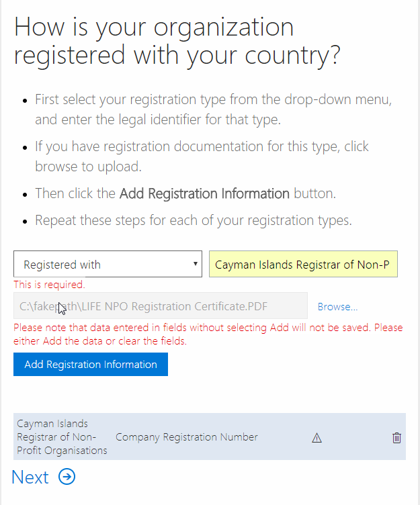Click the How is your organization registered heading

(177, 41)
